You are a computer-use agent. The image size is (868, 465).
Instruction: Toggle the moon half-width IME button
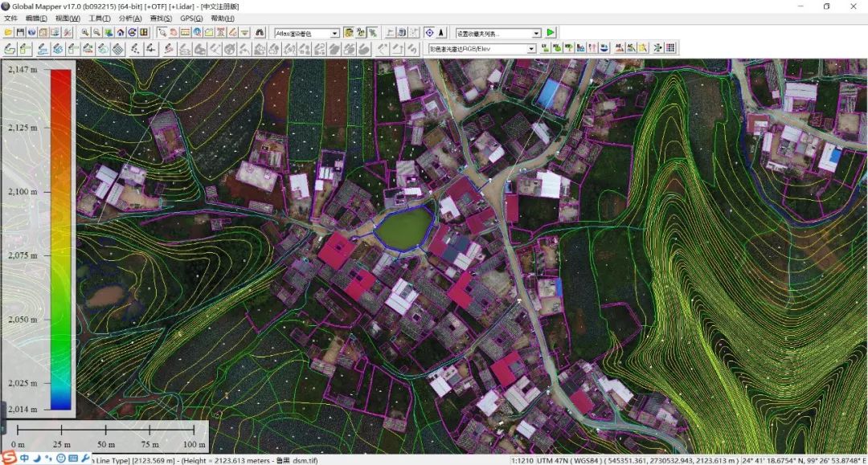pyautogui.click(x=36, y=459)
